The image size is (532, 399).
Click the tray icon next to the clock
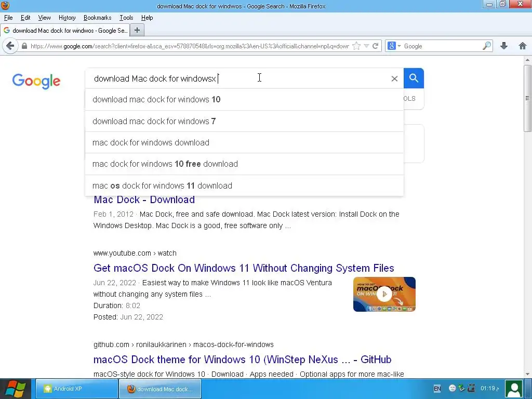[x=471, y=388]
